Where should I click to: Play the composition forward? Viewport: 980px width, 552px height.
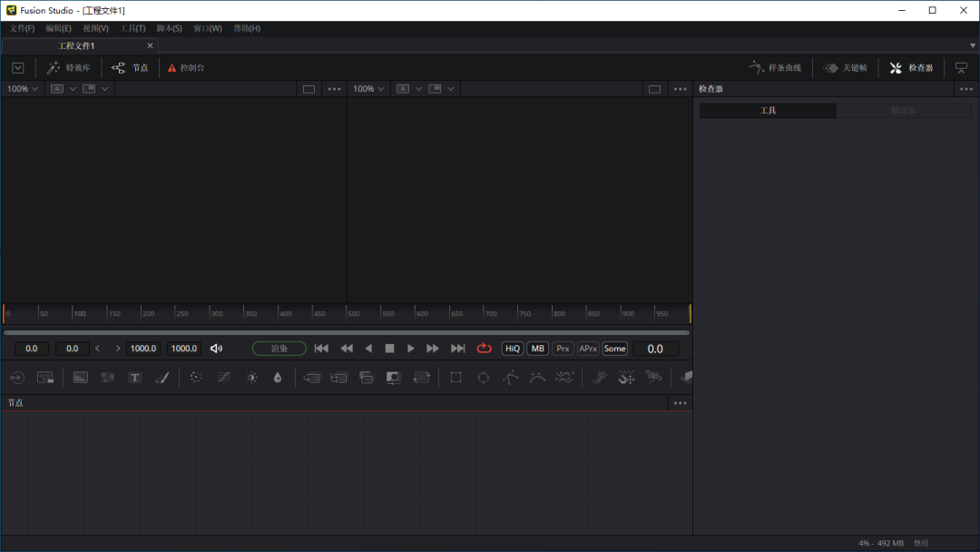[x=411, y=349]
